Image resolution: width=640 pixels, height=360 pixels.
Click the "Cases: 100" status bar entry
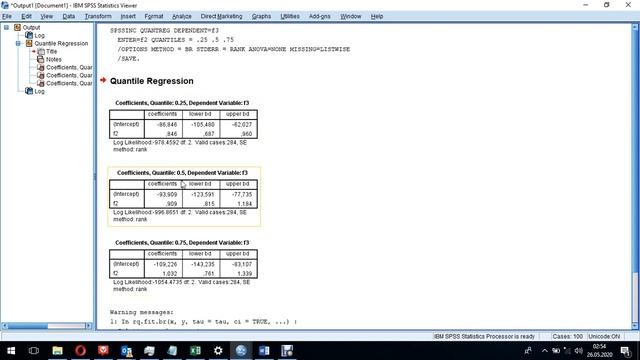click(567, 336)
